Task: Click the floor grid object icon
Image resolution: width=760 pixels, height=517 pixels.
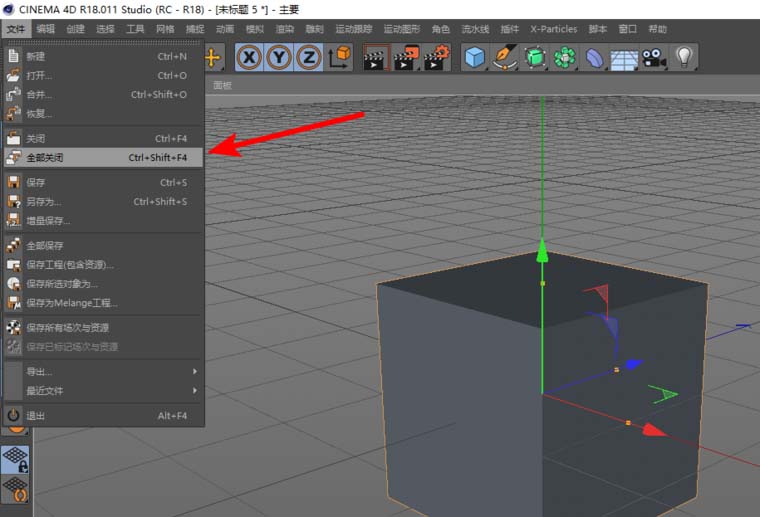Action: click(x=624, y=57)
